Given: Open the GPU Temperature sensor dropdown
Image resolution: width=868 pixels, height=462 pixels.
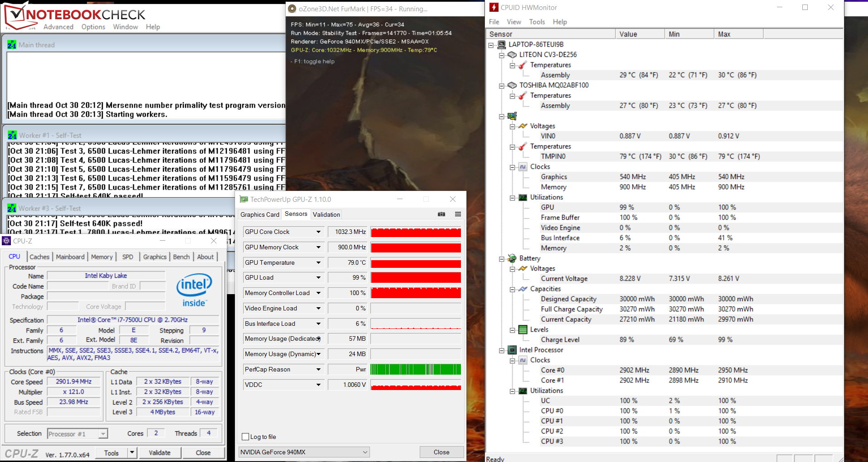Looking at the screenshot, I should 318,262.
